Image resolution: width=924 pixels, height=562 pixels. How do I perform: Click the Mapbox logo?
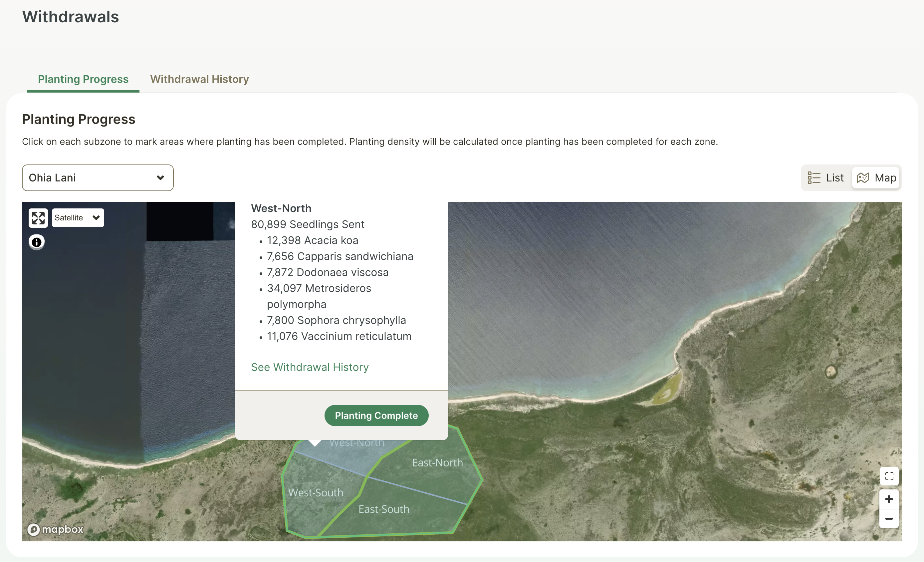click(x=55, y=529)
